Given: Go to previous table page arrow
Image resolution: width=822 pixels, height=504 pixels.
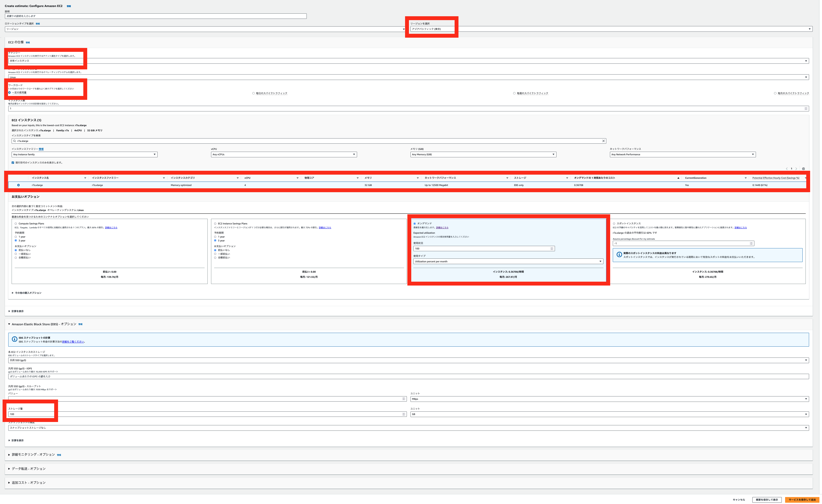Looking at the screenshot, I should (787, 169).
